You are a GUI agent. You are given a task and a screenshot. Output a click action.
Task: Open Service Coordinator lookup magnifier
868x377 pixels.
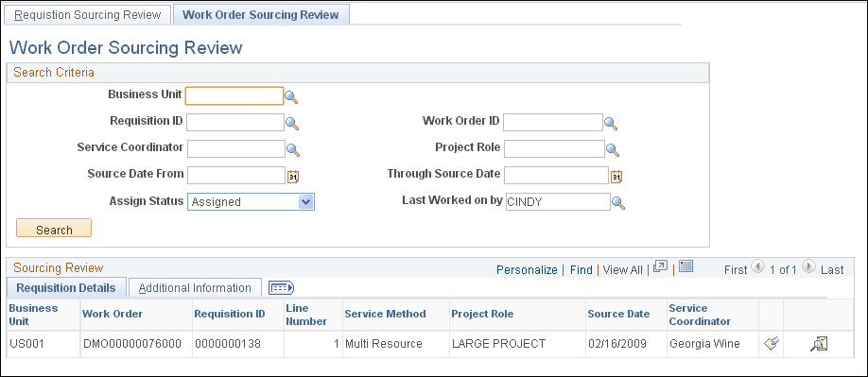pyautogui.click(x=292, y=149)
